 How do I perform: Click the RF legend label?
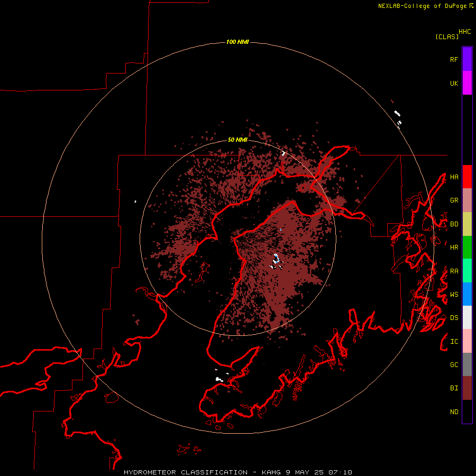point(454,59)
